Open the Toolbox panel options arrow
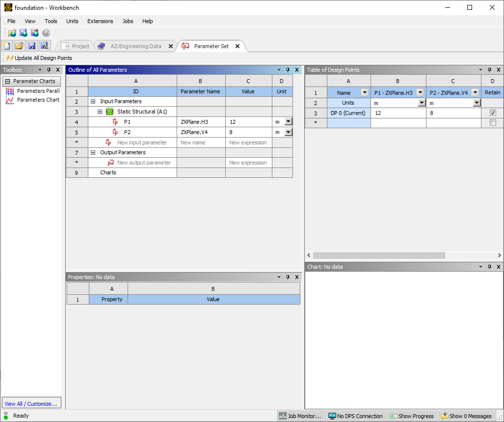This screenshot has height=422, width=504. pyautogui.click(x=40, y=70)
